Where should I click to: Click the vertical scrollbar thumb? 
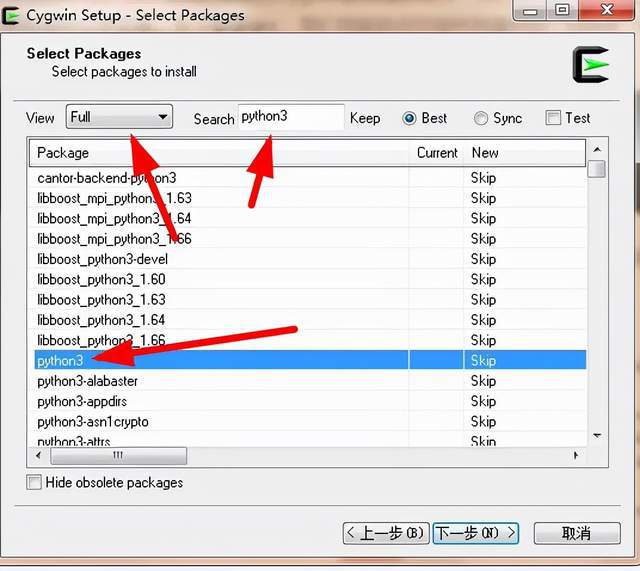597,169
